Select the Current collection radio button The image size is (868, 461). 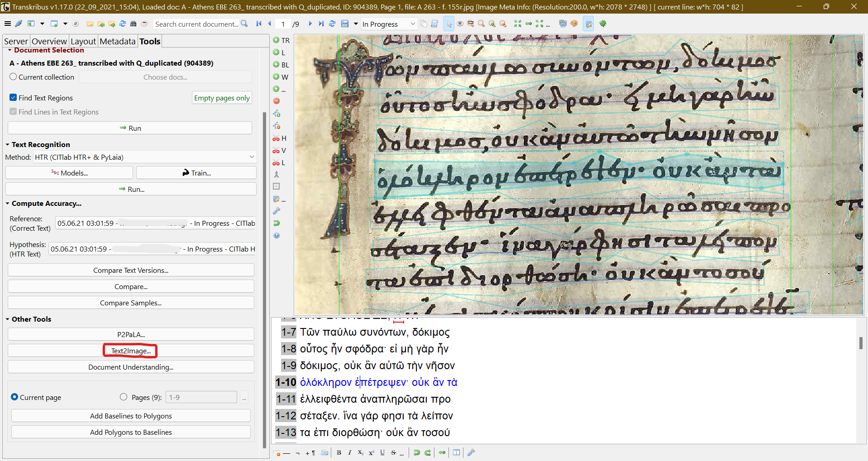coord(13,77)
